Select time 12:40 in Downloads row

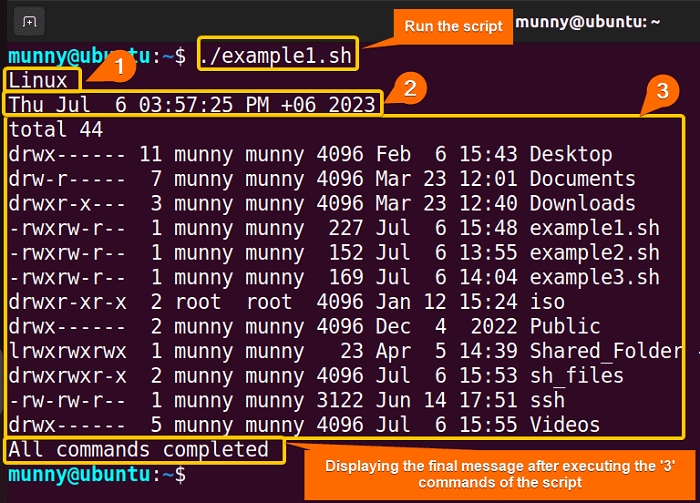[x=488, y=204]
